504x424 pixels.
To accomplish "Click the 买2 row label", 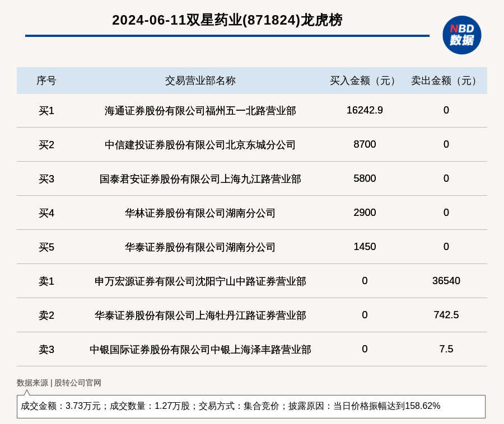I will (x=46, y=145).
